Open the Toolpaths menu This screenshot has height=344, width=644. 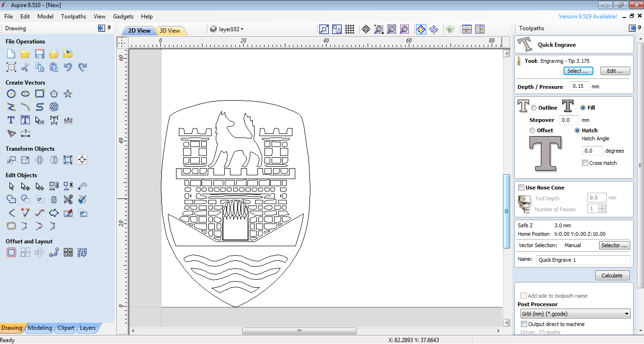coord(73,16)
